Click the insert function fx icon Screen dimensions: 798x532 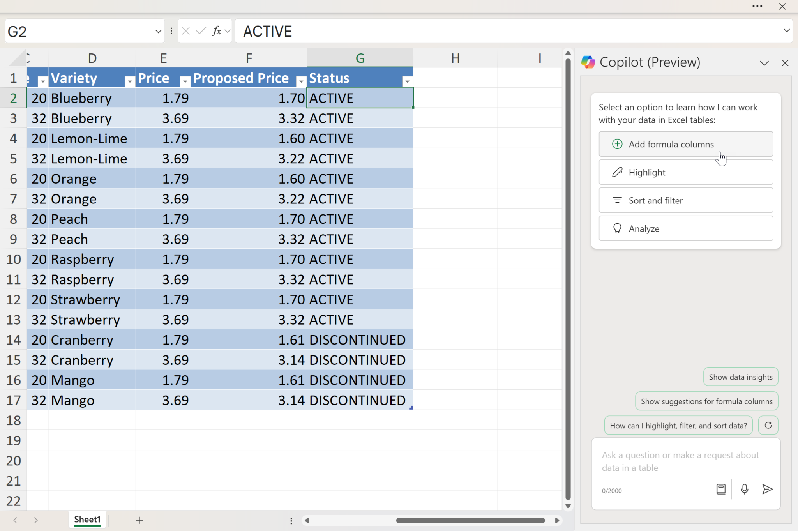(216, 31)
